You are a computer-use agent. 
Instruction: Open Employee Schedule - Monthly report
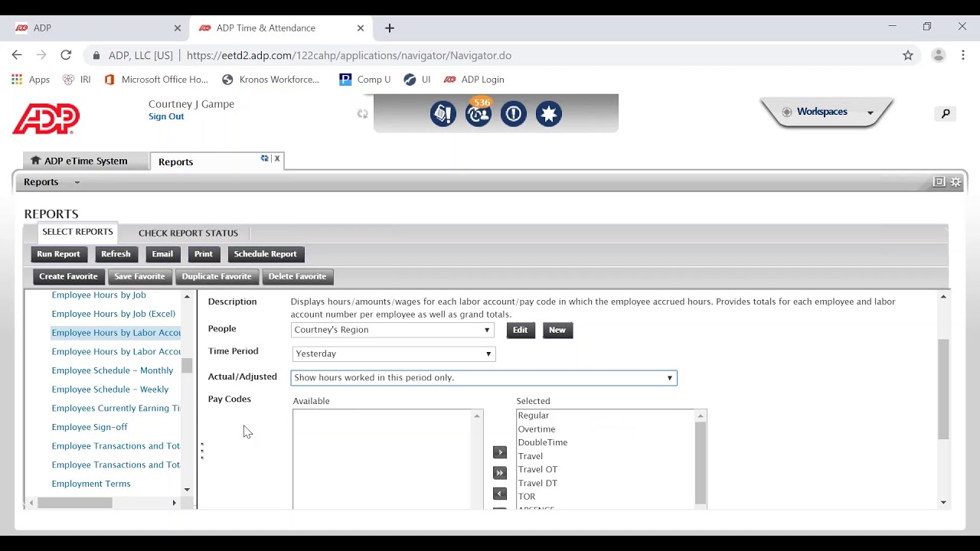tap(113, 370)
